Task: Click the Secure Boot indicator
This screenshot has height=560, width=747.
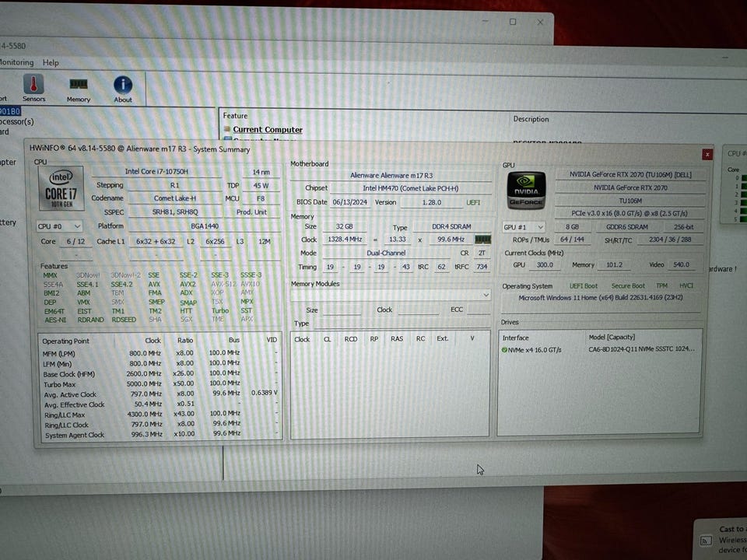Action: (628, 285)
